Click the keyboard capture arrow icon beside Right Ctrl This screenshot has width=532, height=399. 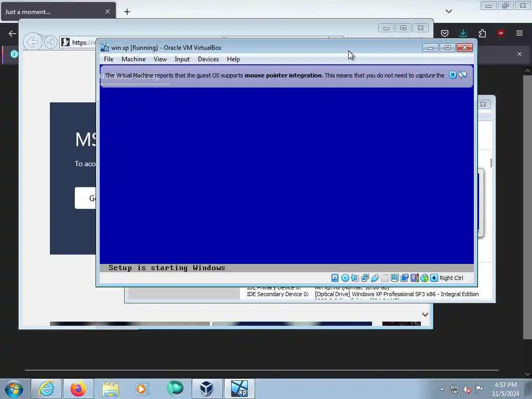(434, 278)
